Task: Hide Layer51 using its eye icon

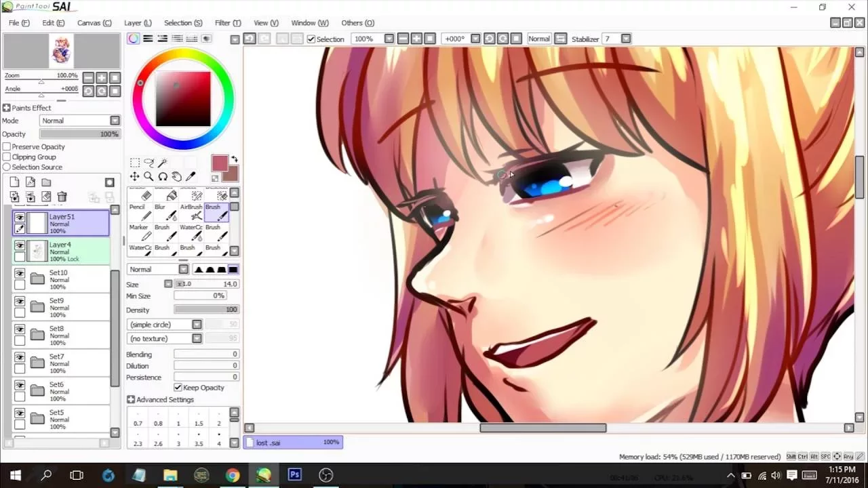Action: click(x=20, y=218)
